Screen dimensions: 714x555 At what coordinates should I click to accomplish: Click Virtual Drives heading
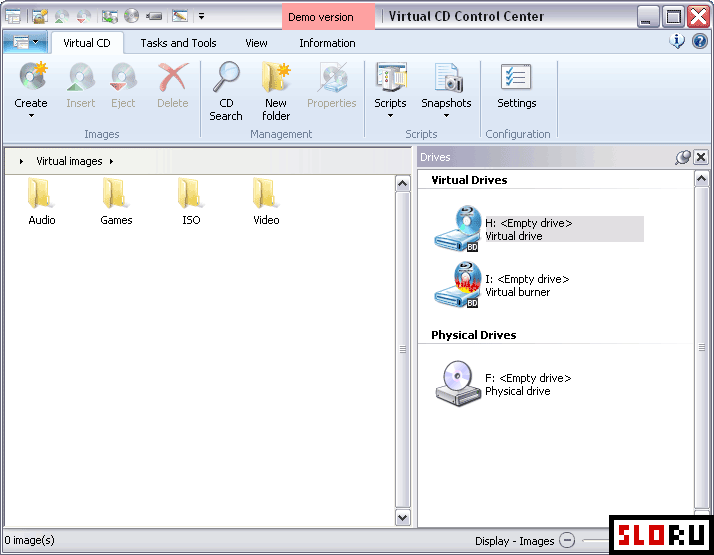(469, 180)
